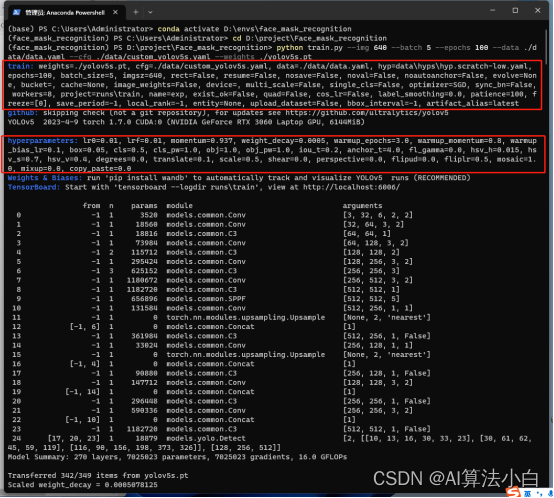Click from value '[17, 20, 23]' in row 24

[74, 439]
